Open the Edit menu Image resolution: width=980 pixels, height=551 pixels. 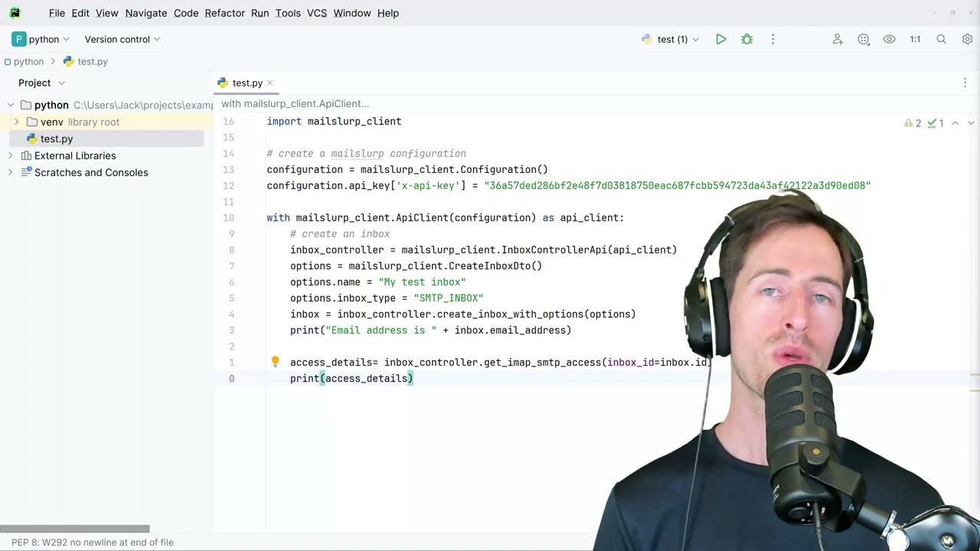pyautogui.click(x=80, y=13)
